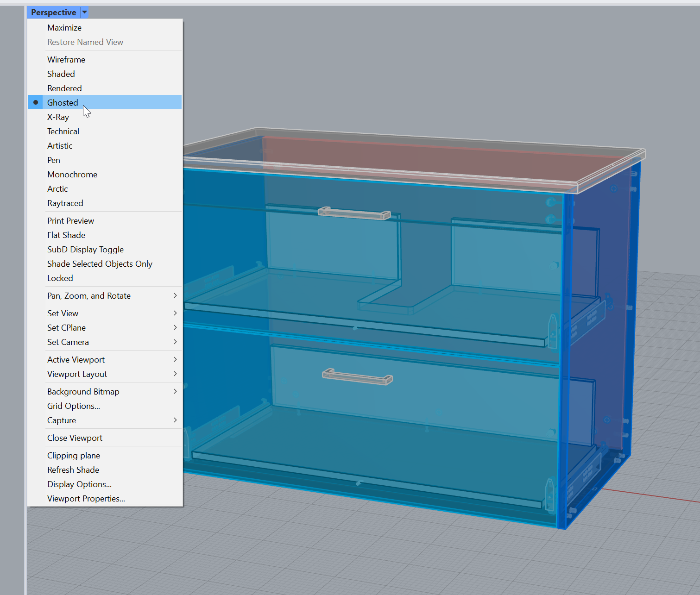Maximize the viewport via menu
This screenshot has width=700, height=595.
click(x=64, y=28)
